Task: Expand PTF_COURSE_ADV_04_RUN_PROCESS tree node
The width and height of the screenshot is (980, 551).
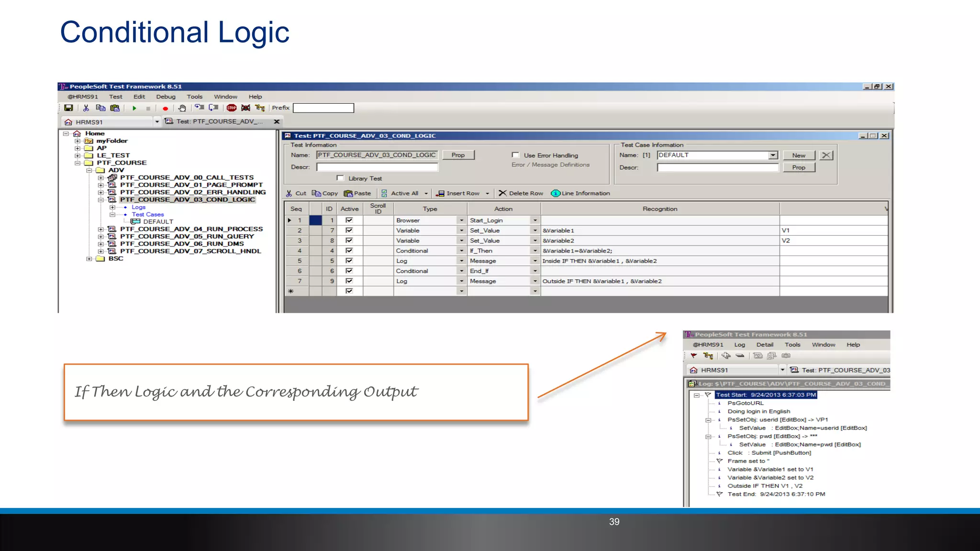Action: point(101,230)
